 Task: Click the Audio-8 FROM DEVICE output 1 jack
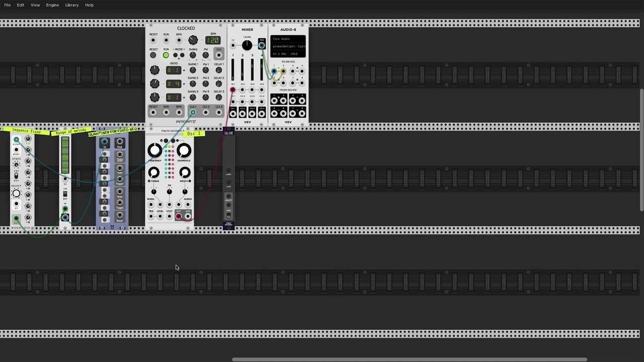coord(274,100)
